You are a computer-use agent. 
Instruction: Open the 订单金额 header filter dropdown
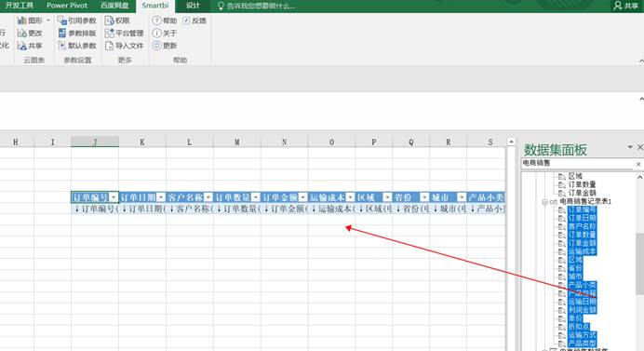(x=302, y=197)
